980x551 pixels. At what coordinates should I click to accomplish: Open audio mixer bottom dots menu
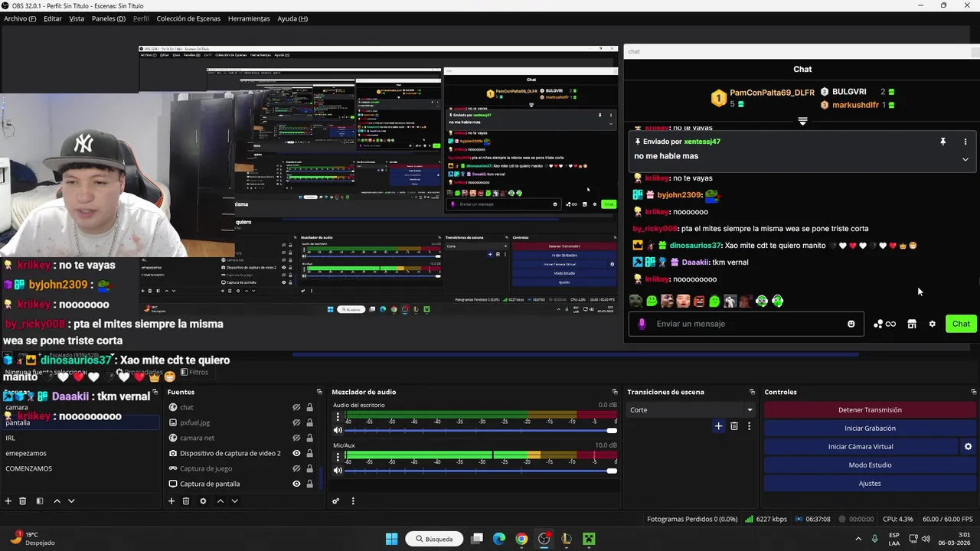point(353,501)
